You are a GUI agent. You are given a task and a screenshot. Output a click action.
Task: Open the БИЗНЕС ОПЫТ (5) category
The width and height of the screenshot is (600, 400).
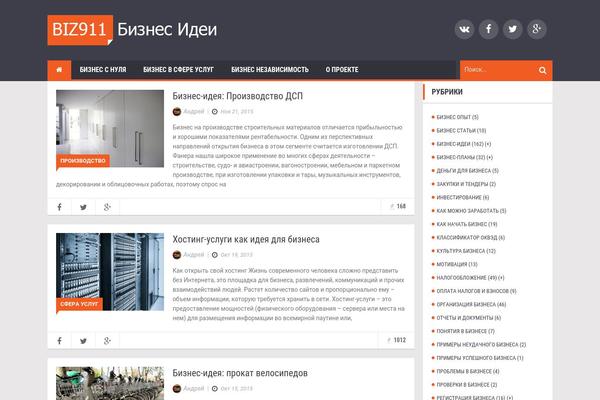pyautogui.click(x=457, y=117)
